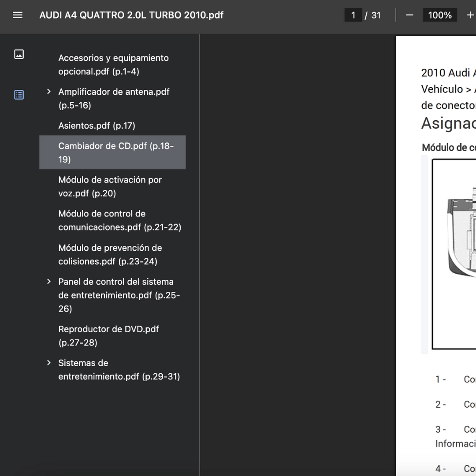Select the document outline view icon

19,95
